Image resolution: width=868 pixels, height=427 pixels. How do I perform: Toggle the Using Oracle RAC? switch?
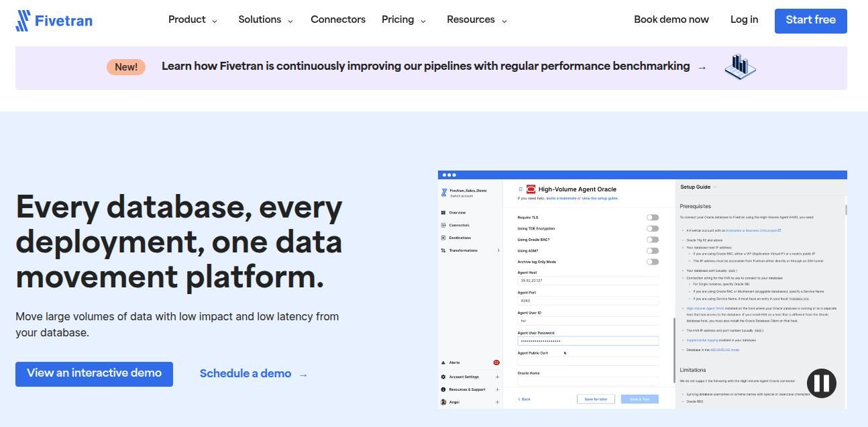point(653,240)
